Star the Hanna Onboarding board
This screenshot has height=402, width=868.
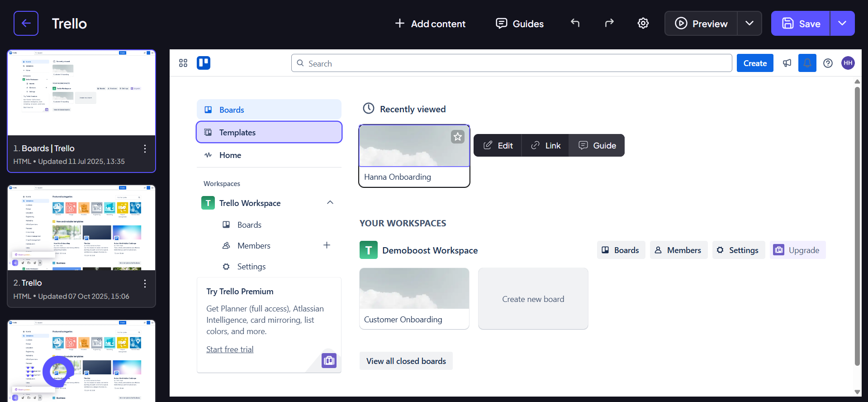458,136
